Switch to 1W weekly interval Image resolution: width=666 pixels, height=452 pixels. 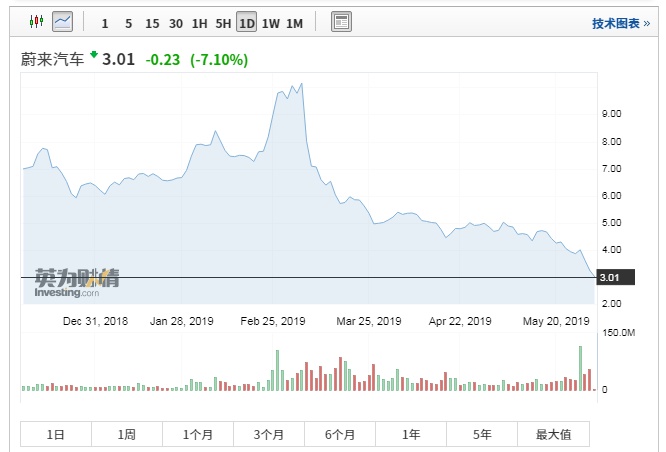[x=270, y=22]
